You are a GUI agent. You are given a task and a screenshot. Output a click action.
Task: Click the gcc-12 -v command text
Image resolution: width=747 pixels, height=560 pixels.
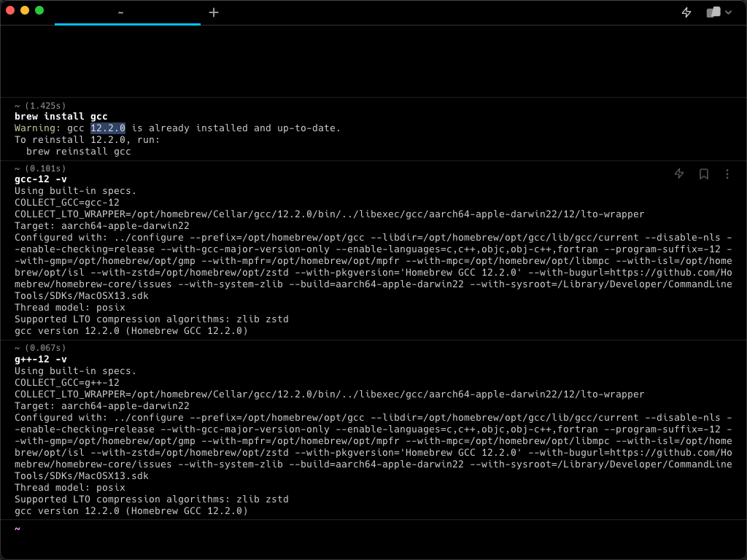click(41, 179)
